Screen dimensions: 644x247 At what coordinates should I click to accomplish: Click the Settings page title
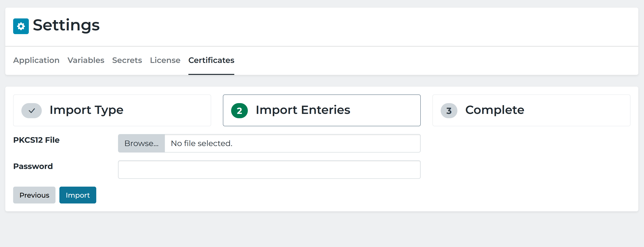tap(66, 25)
